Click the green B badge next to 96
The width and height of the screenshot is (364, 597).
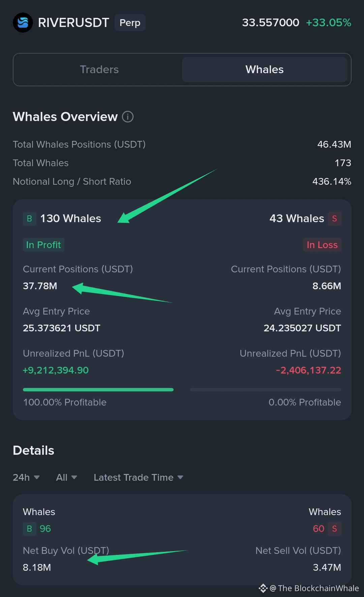[29, 529]
